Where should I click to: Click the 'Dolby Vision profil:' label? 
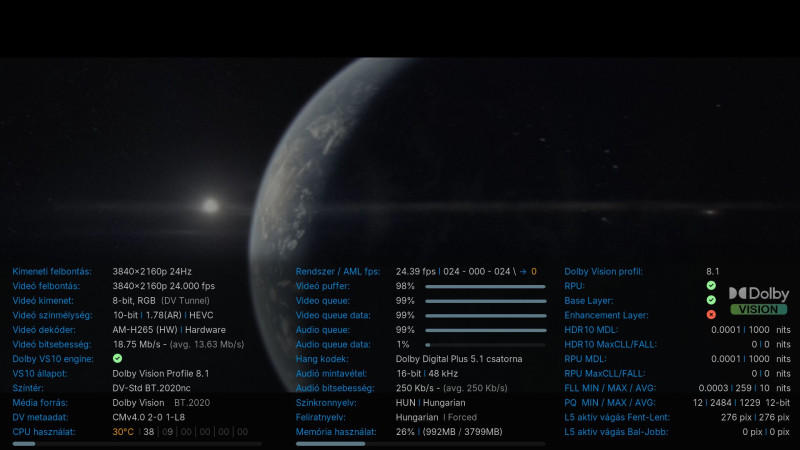point(604,271)
